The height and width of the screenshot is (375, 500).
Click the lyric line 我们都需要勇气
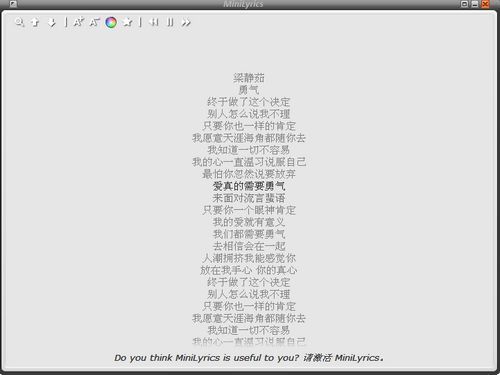pyautogui.click(x=249, y=234)
